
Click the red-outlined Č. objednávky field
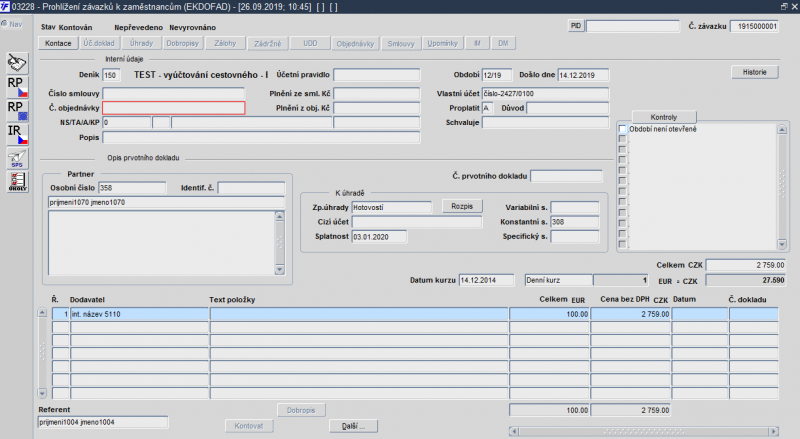point(173,108)
